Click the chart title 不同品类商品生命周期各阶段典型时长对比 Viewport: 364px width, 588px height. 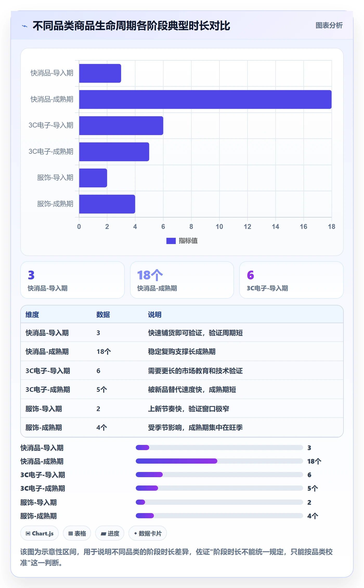131,26
